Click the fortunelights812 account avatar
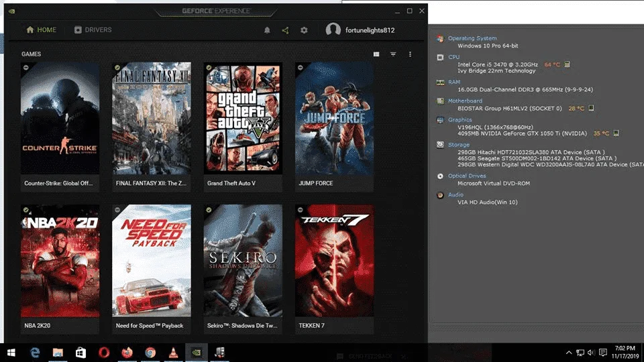The width and height of the screenshot is (644, 362). click(x=333, y=29)
